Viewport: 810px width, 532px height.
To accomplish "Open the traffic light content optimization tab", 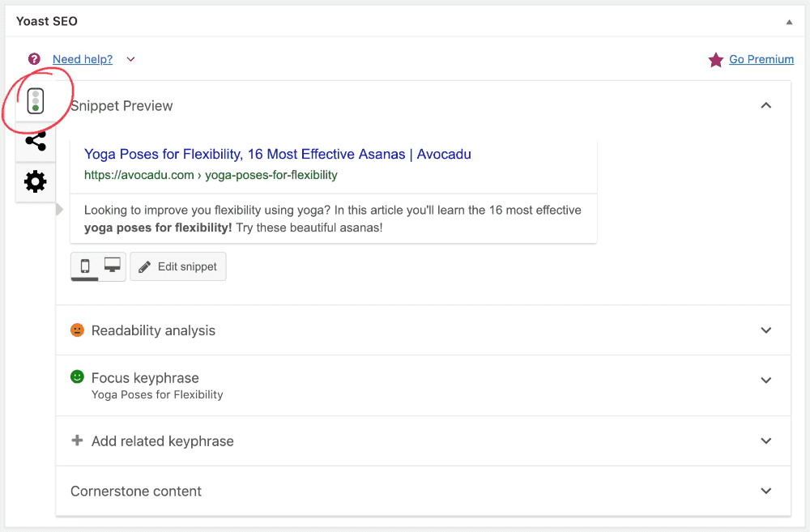I will tap(35, 100).
